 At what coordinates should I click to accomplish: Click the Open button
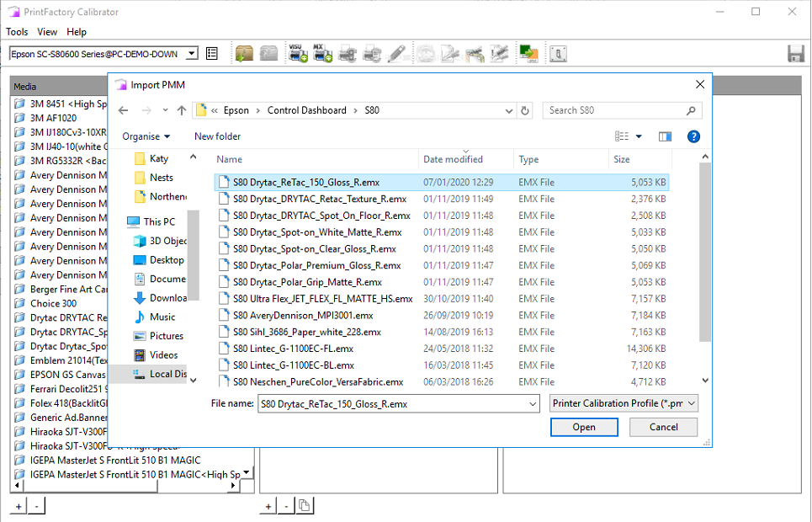pos(584,427)
